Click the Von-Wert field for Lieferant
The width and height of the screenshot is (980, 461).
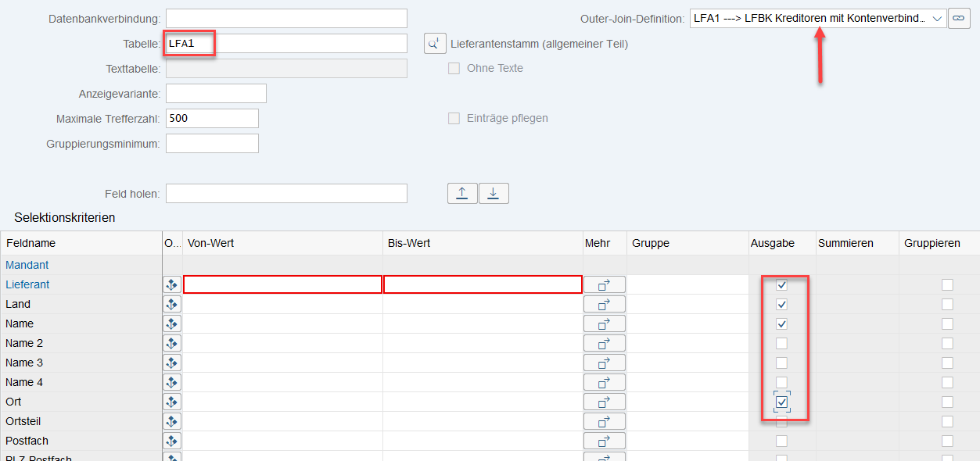coord(282,284)
